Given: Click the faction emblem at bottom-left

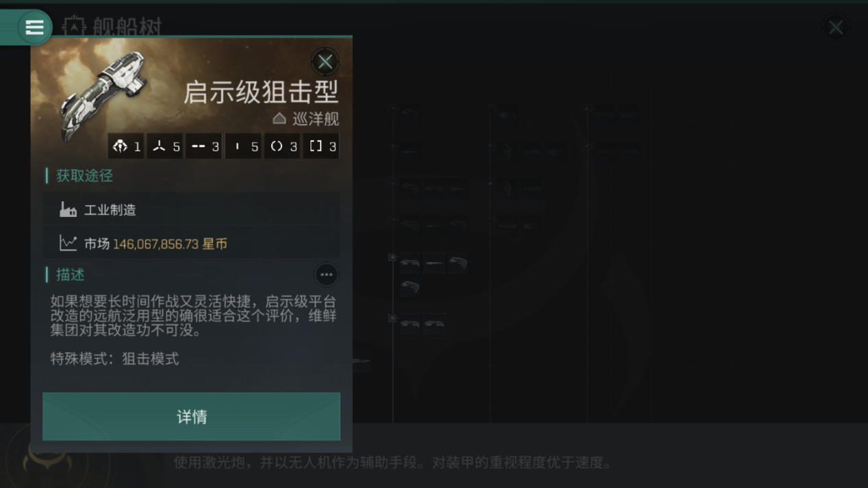Looking at the screenshot, I should 47,460.
